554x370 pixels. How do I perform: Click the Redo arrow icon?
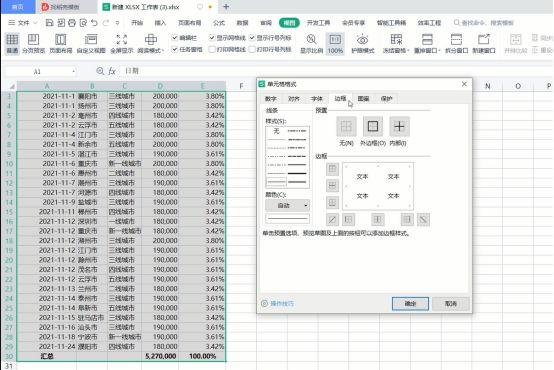pos(105,23)
